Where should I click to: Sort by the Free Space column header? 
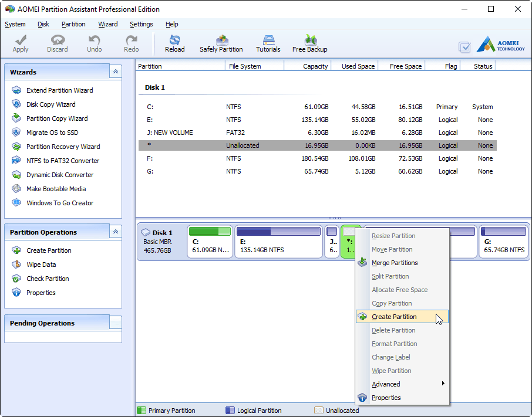click(x=402, y=66)
